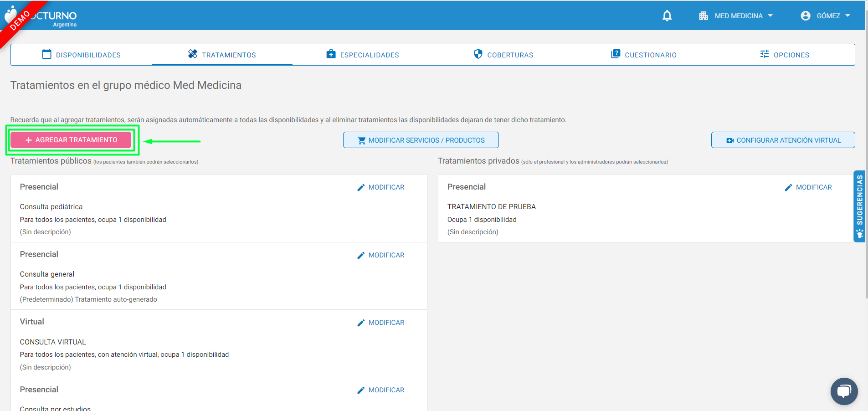Modify the CONSULTA VIRTUAL treatment
The height and width of the screenshot is (411, 868).
click(381, 323)
